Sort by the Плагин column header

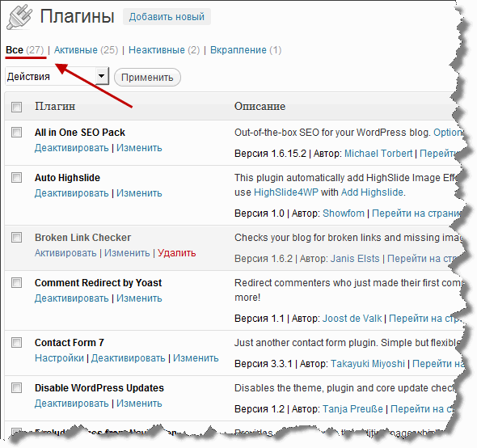pos(55,106)
